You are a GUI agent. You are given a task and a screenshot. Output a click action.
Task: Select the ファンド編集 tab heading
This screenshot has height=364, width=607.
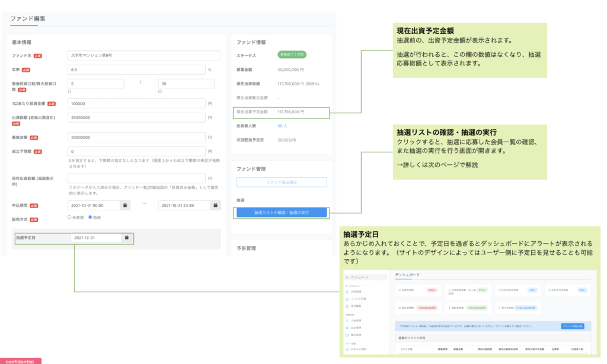coord(28,18)
